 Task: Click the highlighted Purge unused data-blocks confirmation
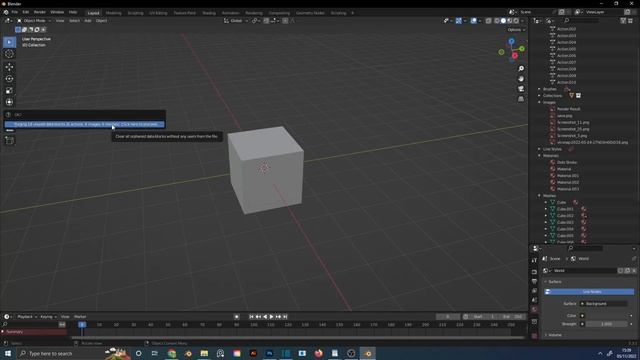(84, 124)
